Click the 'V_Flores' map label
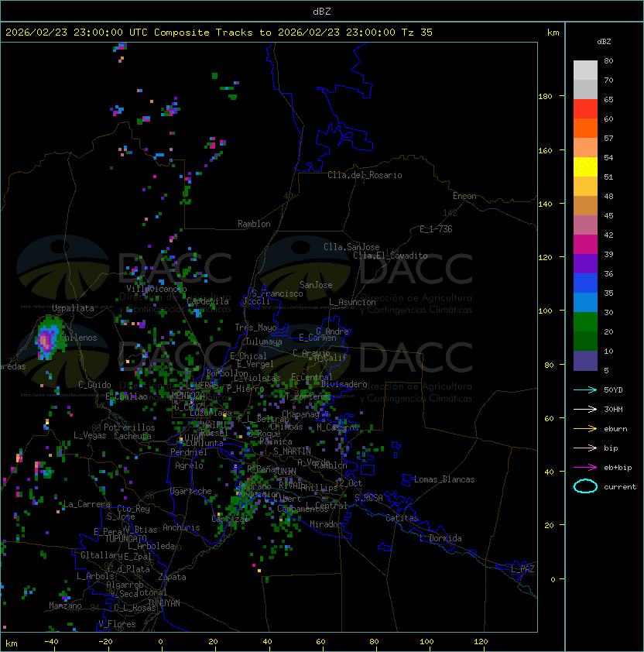The width and height of the screenshot is (644, 652). pos(117,624)
